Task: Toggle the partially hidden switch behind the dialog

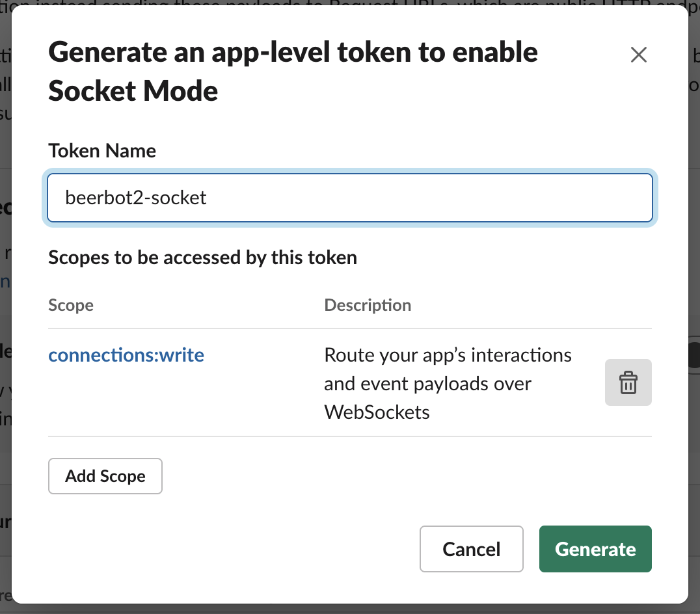Action: pos(693,355)
